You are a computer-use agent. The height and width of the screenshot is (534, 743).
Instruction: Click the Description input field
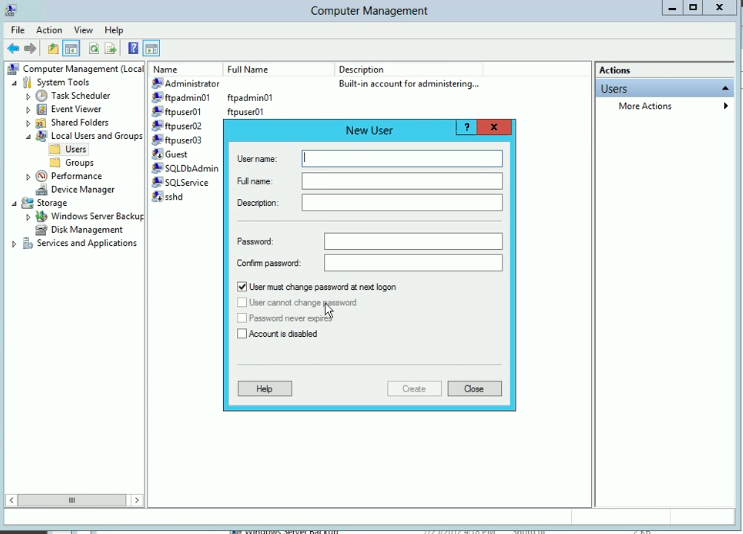click(402, 202)
